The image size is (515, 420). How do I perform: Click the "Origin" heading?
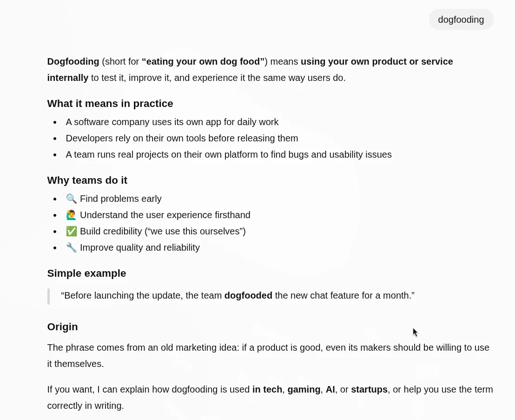coord(62,327)
